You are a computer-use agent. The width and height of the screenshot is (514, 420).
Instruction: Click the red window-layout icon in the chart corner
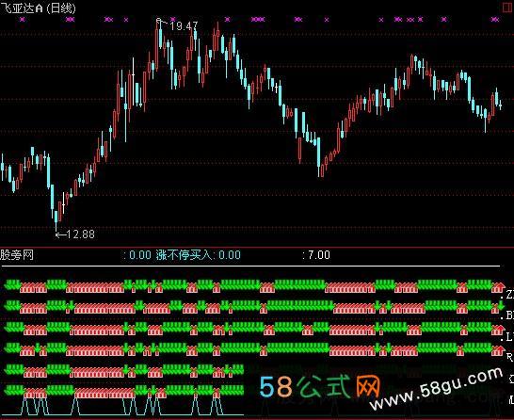click(x=507, y=8)
